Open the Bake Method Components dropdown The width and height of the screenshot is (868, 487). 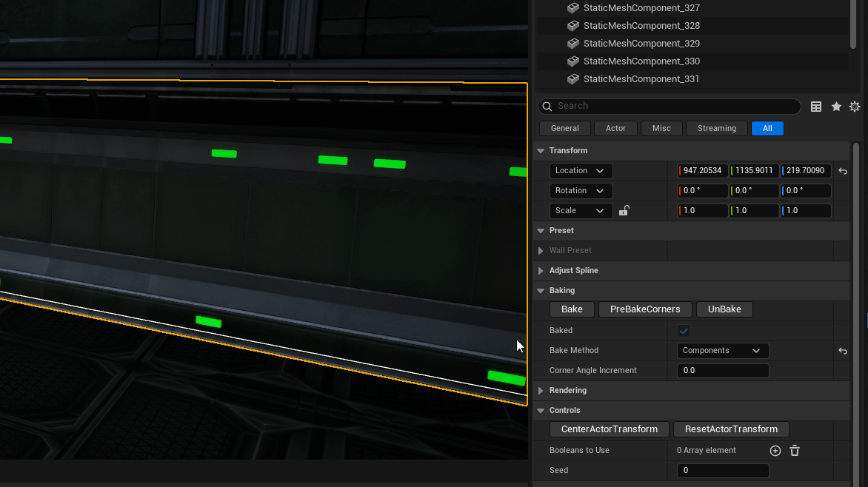tap(722, 351)
